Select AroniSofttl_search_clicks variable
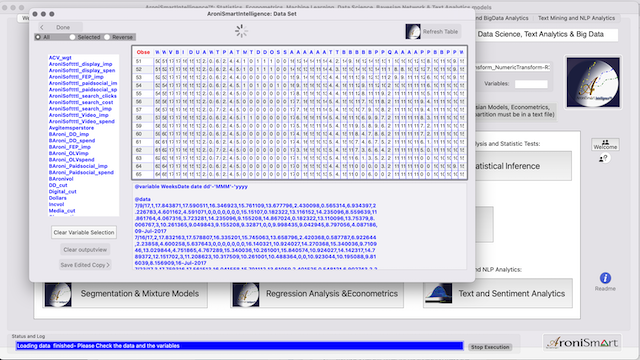 click(x=82, y=96)
